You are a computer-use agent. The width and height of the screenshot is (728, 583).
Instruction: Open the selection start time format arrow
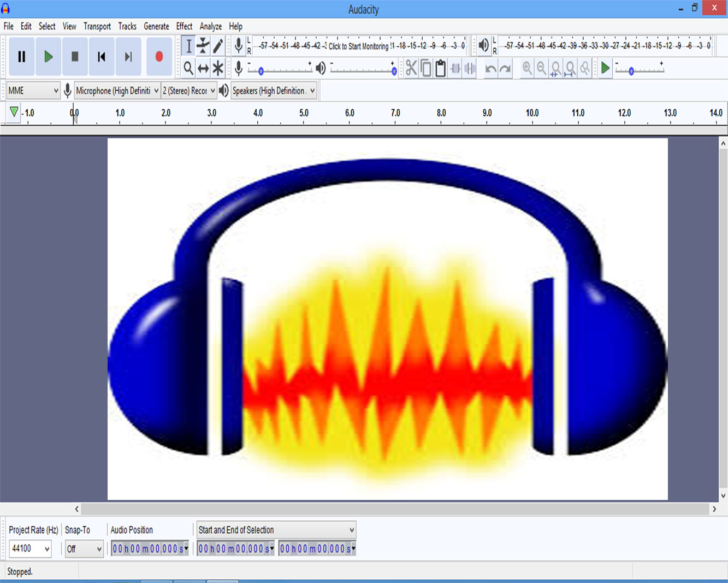pyautogui.click(x=271, y=548)
